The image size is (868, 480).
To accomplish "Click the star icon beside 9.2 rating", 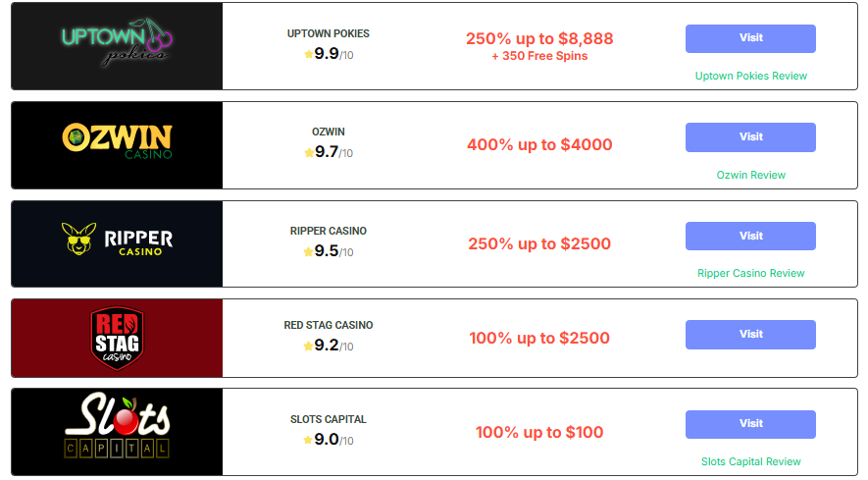I will (x=308, y=346).
